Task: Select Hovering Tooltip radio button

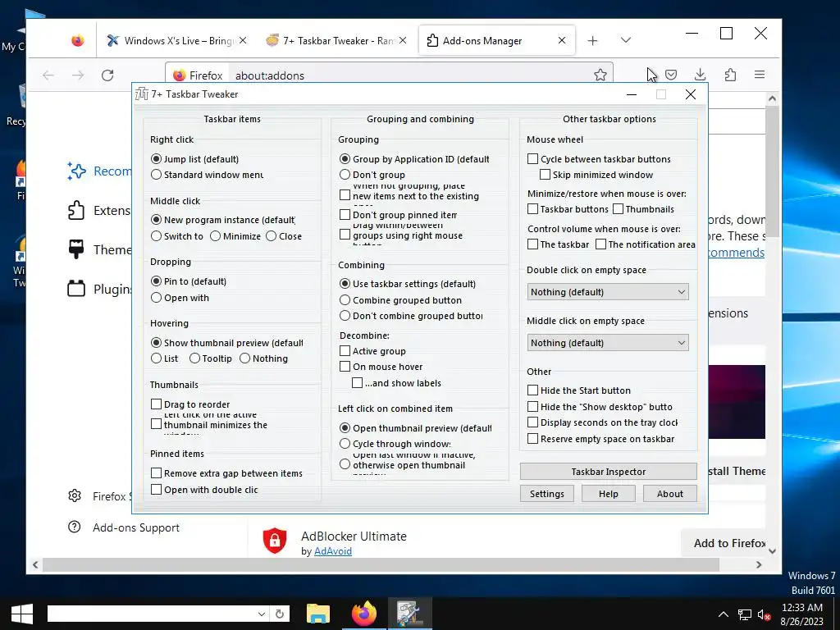Action: (x=194, y=358)
